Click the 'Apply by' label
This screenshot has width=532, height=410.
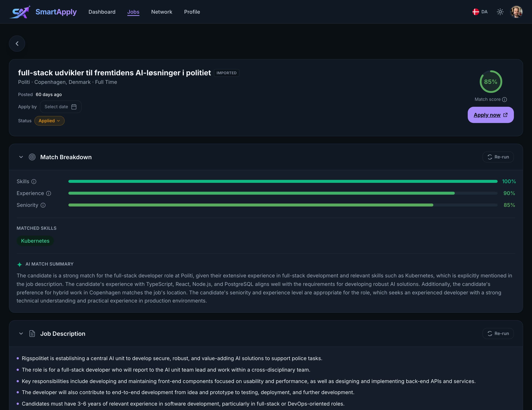pos(27,107)
